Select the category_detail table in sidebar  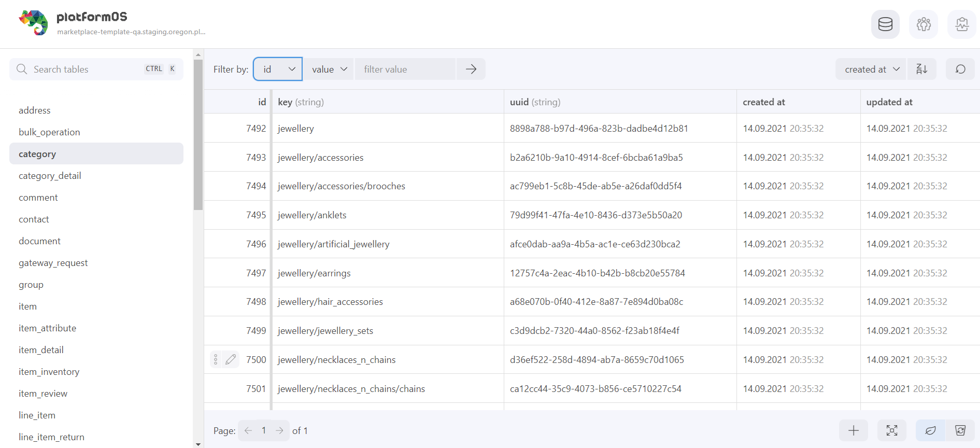(50, 176)
